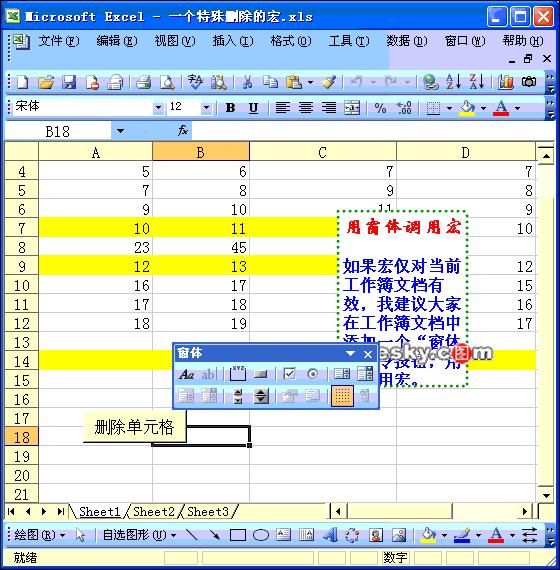This screenshot has height=570, width=560.
Task: Apply Percent Style formatting
Action: pos(380,108)
